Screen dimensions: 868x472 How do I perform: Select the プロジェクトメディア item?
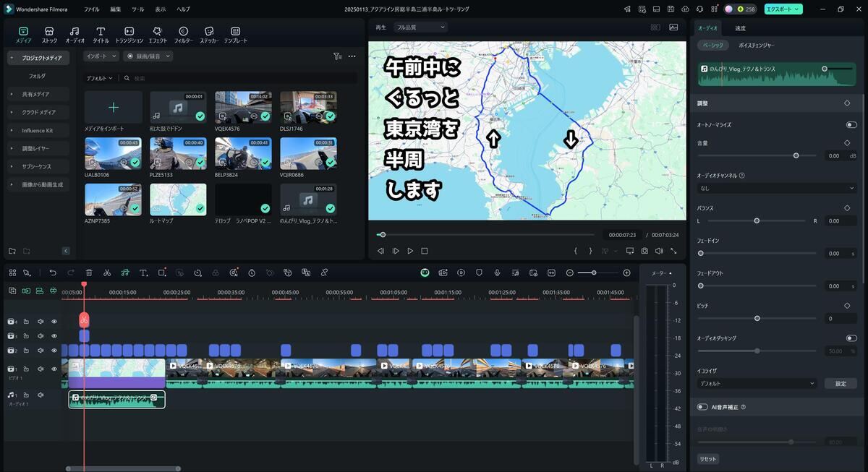pyautogui.click(x=39, y=58)
